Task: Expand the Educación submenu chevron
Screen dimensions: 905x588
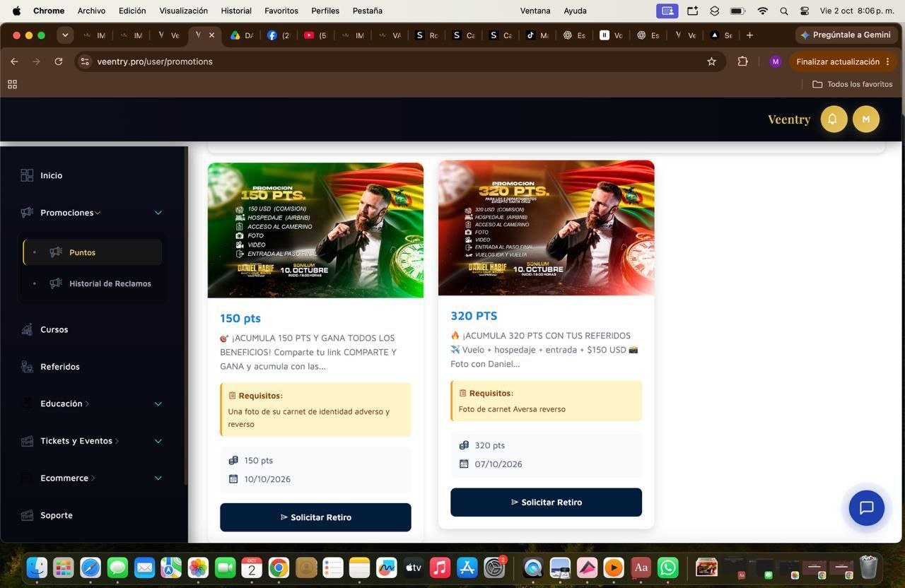Action: 158,404
